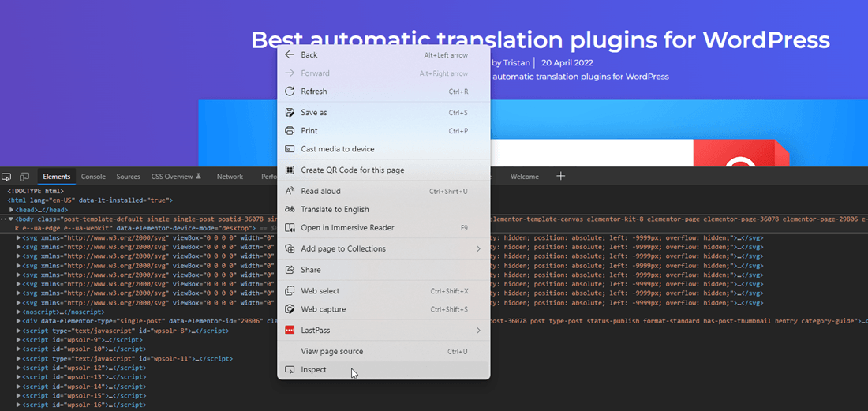Click the date 20 April 2022

pos(567,63)
